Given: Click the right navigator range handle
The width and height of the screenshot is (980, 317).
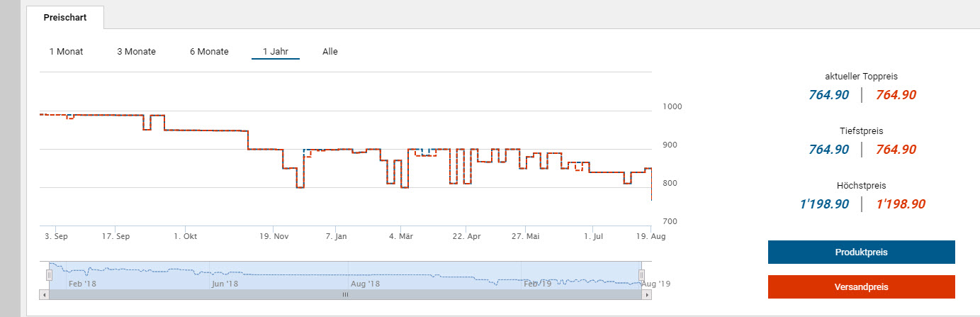Looking at the screenshot, I should coord(641,274).
